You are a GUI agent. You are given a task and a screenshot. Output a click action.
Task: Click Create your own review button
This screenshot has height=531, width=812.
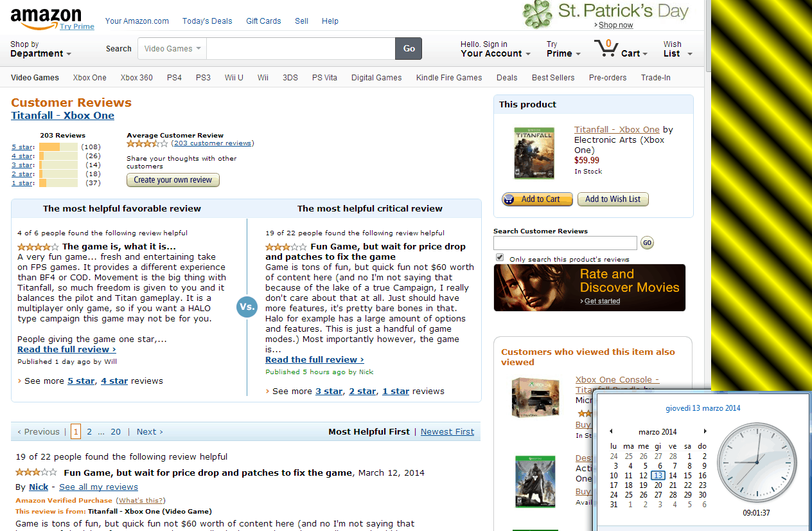173,180
